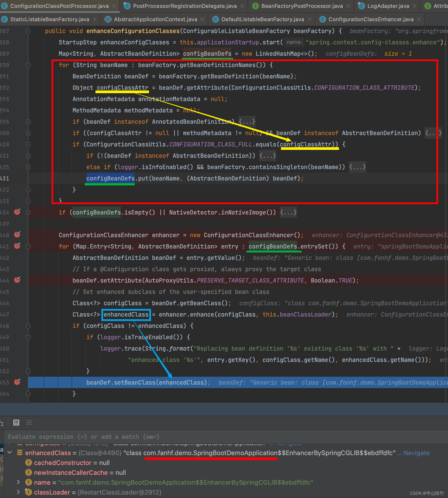The image size is (448, 498).
Task: Click the field icon beside cachedConstructor
Action: click(29, 462)
